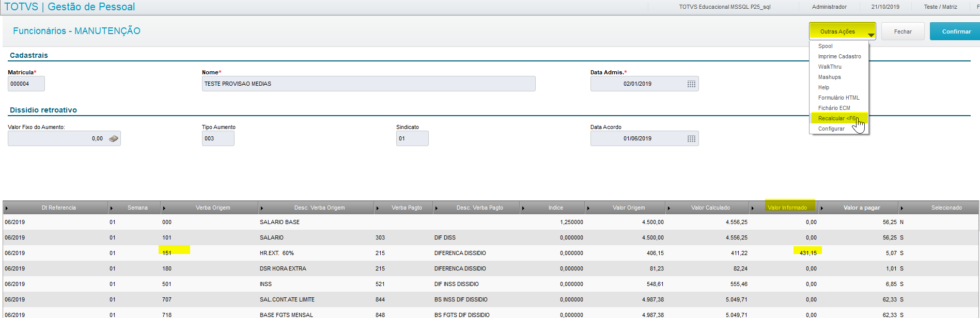980x318 pixels.
Task: Click the Confirmar button
Action: [956, 31]
